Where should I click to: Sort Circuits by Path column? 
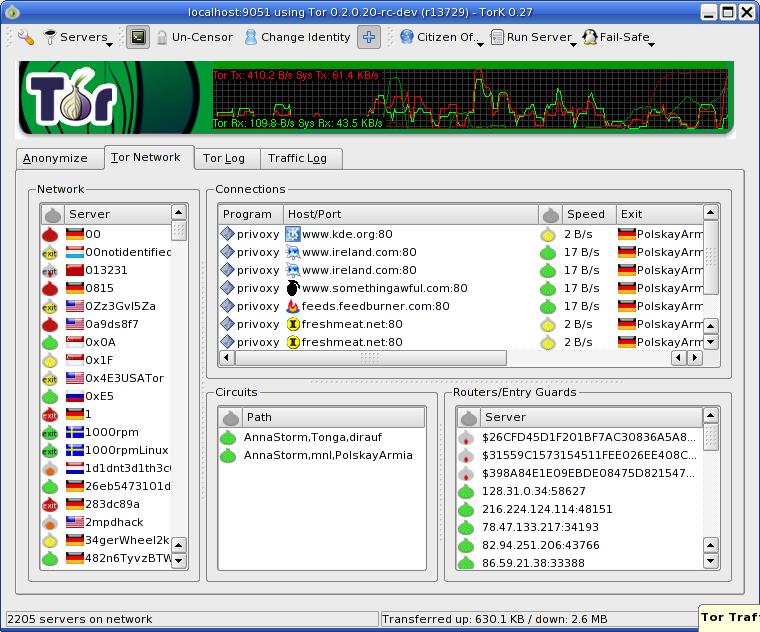pos(334,417)
